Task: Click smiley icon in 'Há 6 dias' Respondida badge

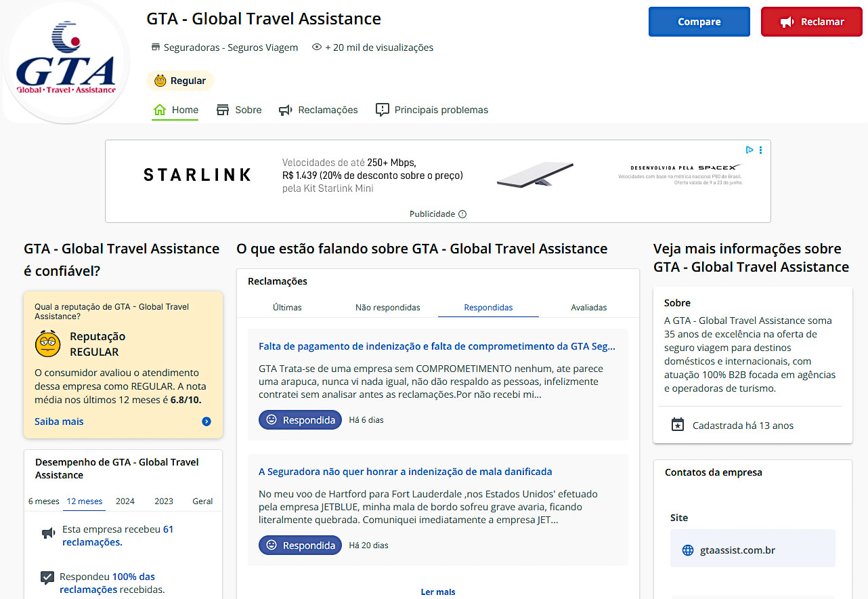Action: point(272,420)
